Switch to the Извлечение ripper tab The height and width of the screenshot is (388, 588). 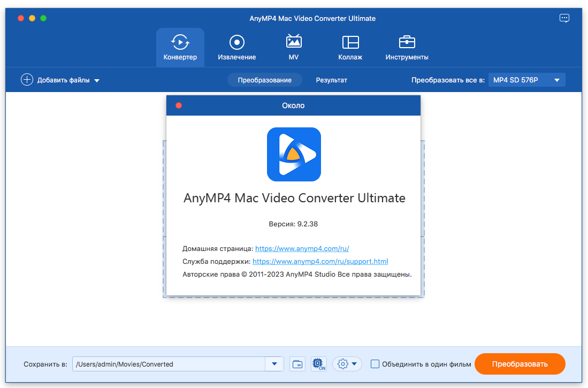[x=236, y=42]
